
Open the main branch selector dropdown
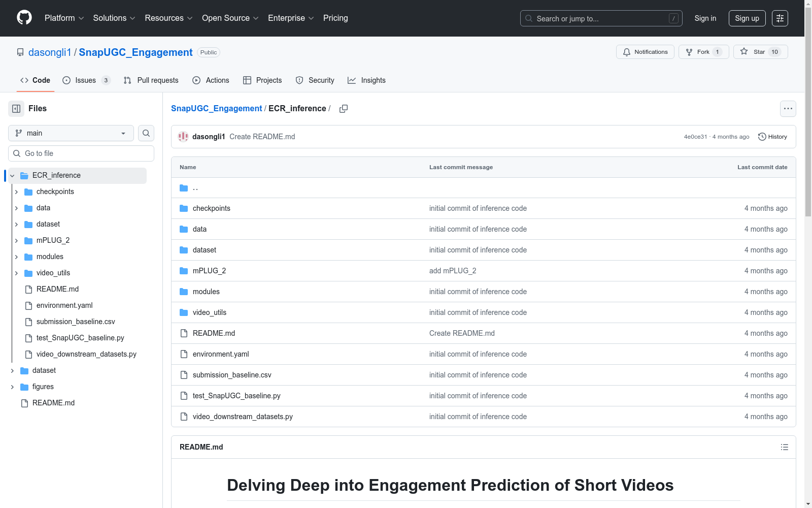coord(71,133)
